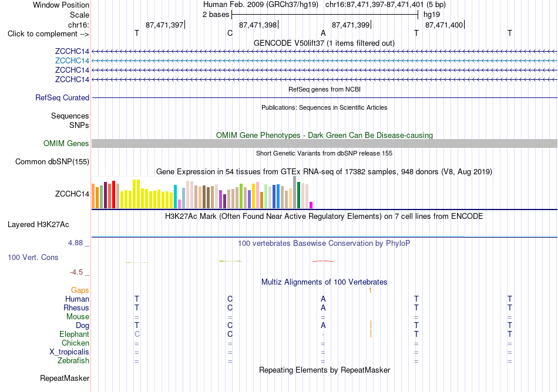The width and height of the screenshot is (558, 392).
Task: Open the GTEx 'Gene Expression in 54 tissues' title
Action: [324, 172]
